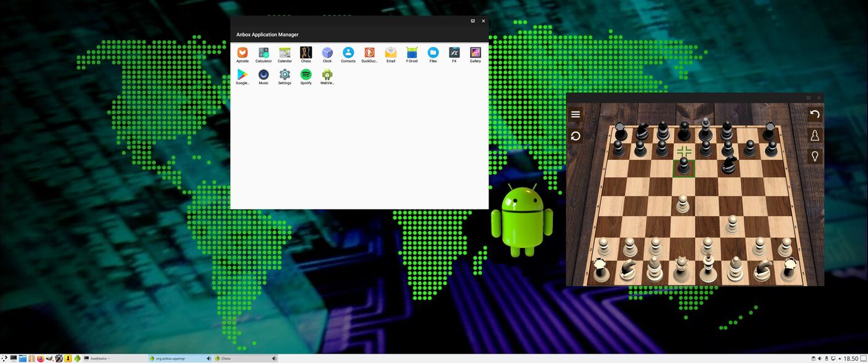Switch to the org.anbox.appmgr taskbar window

tap(175, 359)
